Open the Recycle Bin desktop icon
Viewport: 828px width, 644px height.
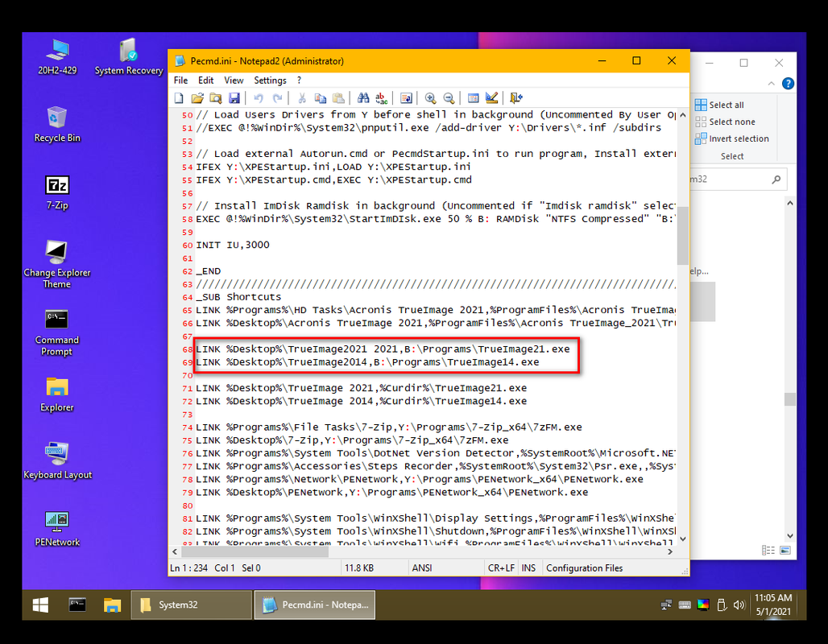57,125
